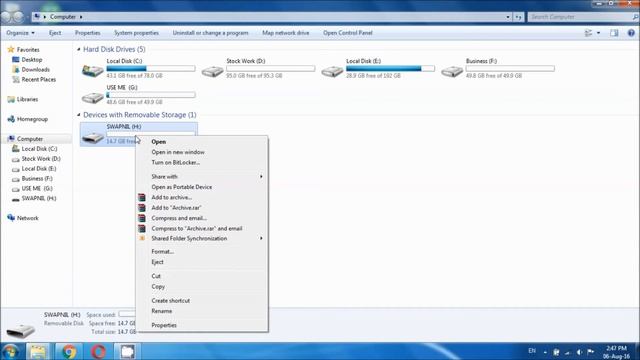Click the Back navigation arrow button
The image size is (640, 360).
[x=7, y=17]
